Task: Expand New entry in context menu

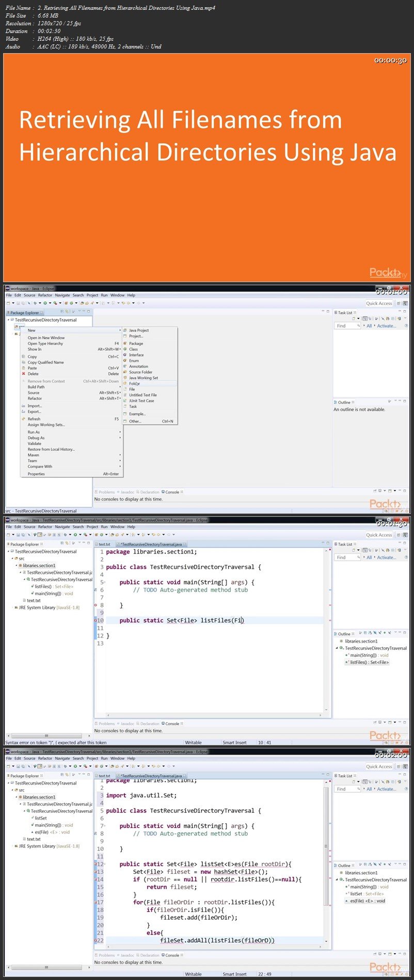Action: click(71, 330)
